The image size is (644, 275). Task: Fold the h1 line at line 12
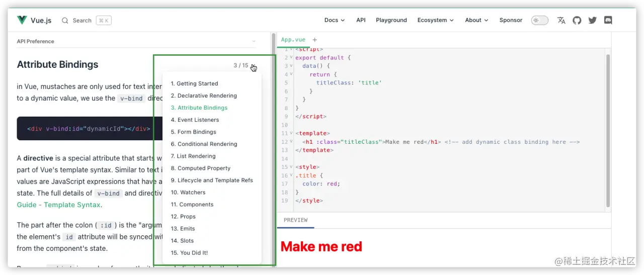[x=291, y=141]
